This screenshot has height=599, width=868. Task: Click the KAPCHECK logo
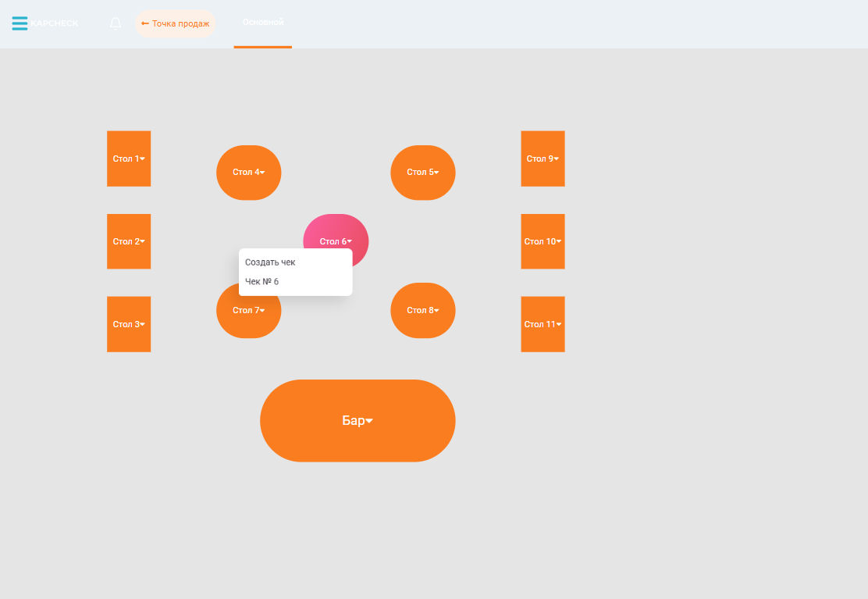coord(55,23)
